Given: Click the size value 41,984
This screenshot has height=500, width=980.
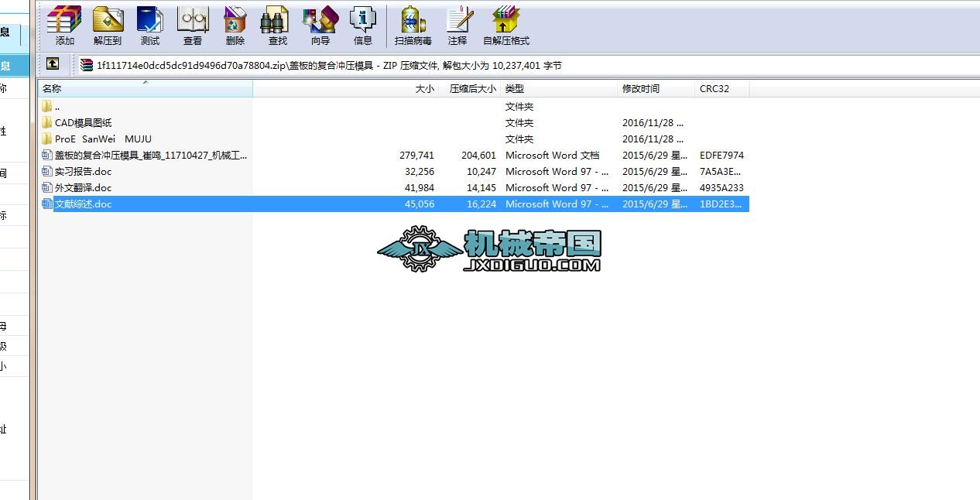Looking at the screenshot, I should [x=420, y=187].
